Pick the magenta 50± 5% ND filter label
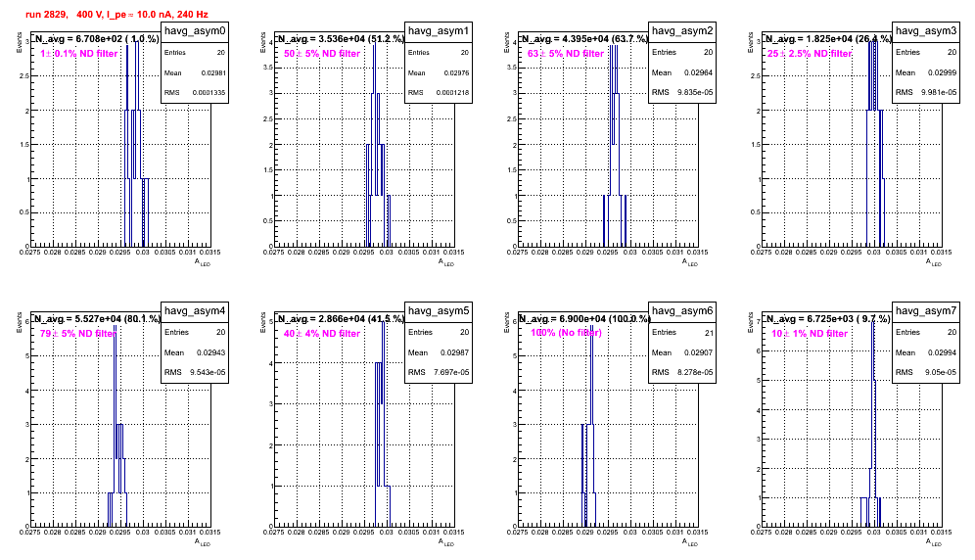Image resolution: width=975 pixels, height=560 pixels. (x=322, y=54)
